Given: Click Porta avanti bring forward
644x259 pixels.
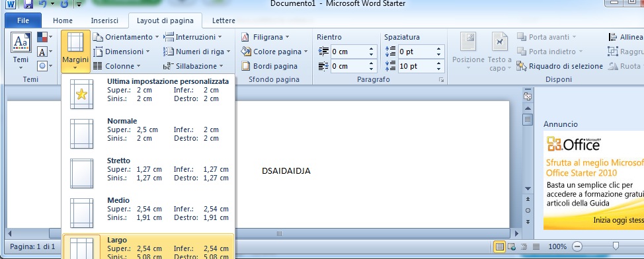Looking at the screenshot, I should (x=547, y=38).
